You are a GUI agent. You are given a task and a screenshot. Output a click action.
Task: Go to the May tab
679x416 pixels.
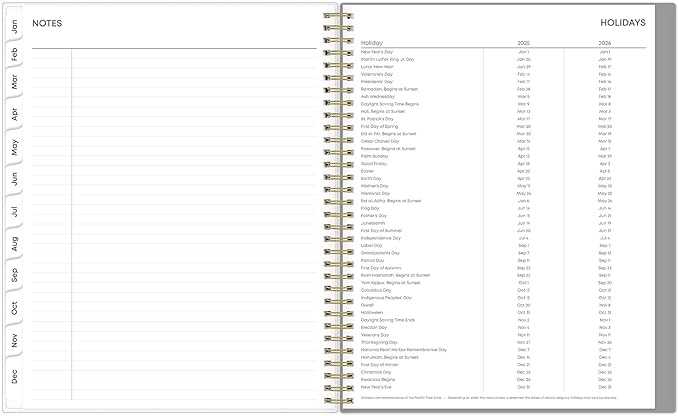click(x=14, y=147)
